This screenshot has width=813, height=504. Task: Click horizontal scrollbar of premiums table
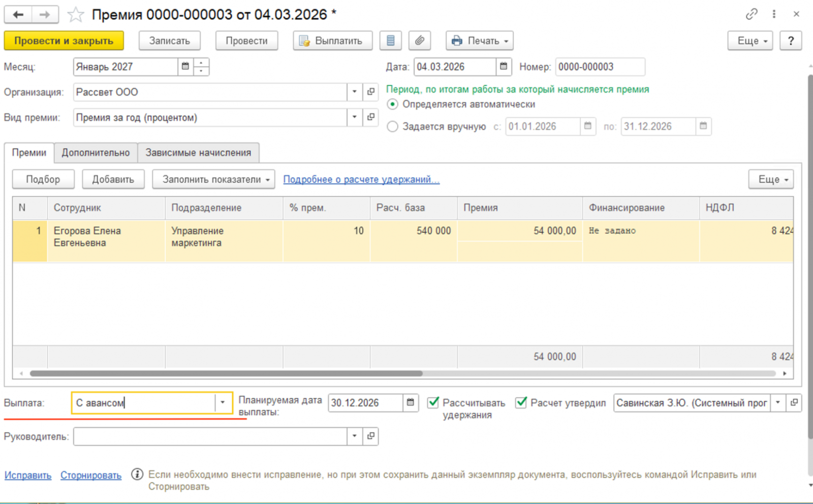(226, 373)
